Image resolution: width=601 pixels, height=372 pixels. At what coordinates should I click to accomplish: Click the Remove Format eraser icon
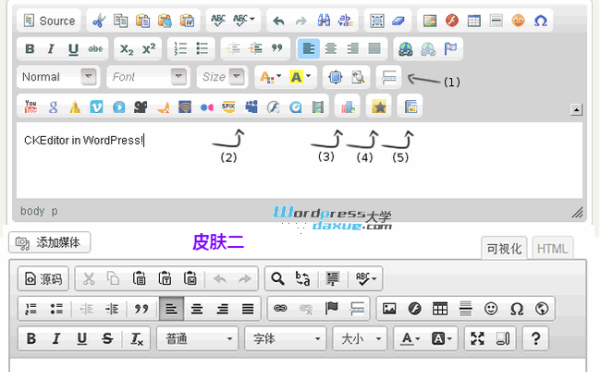click(x=399, y=20)
